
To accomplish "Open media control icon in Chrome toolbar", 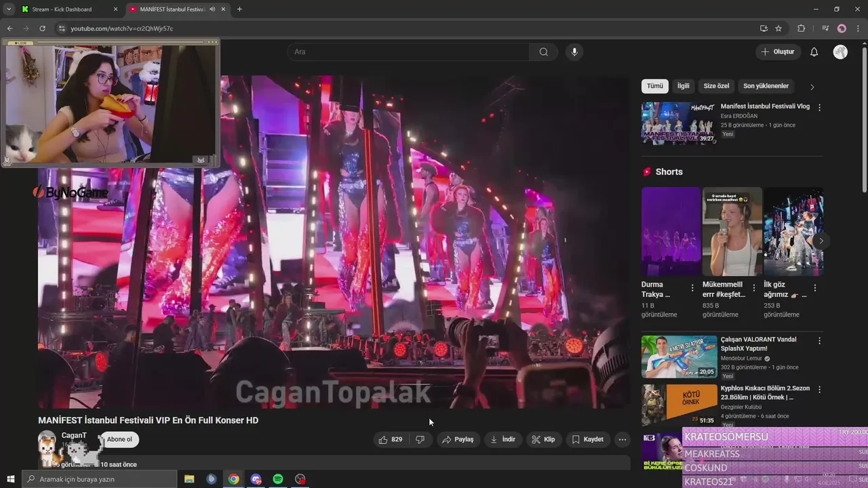I will click(x=825, y=28).
